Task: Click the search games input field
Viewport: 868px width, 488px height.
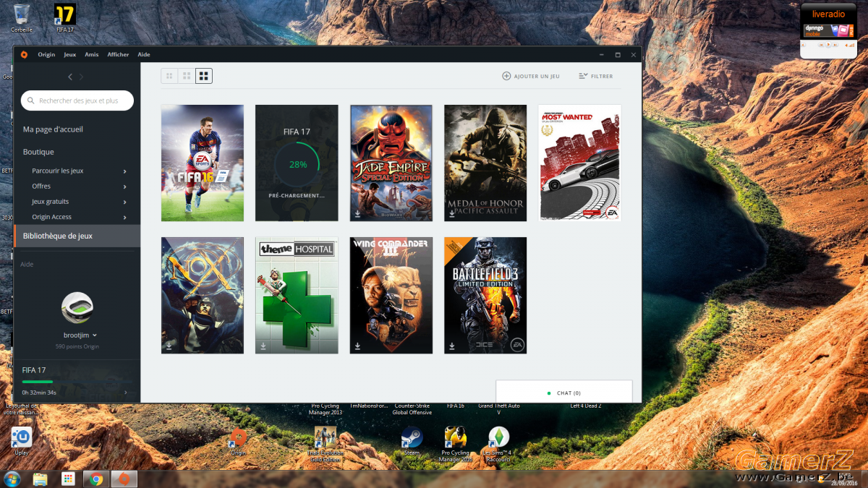Action: [77, 100]
